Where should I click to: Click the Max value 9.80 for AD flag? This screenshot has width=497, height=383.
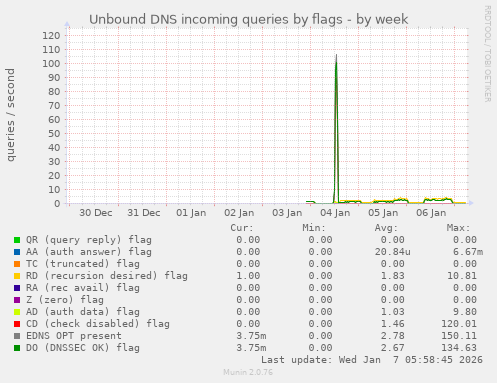point(465,312)
